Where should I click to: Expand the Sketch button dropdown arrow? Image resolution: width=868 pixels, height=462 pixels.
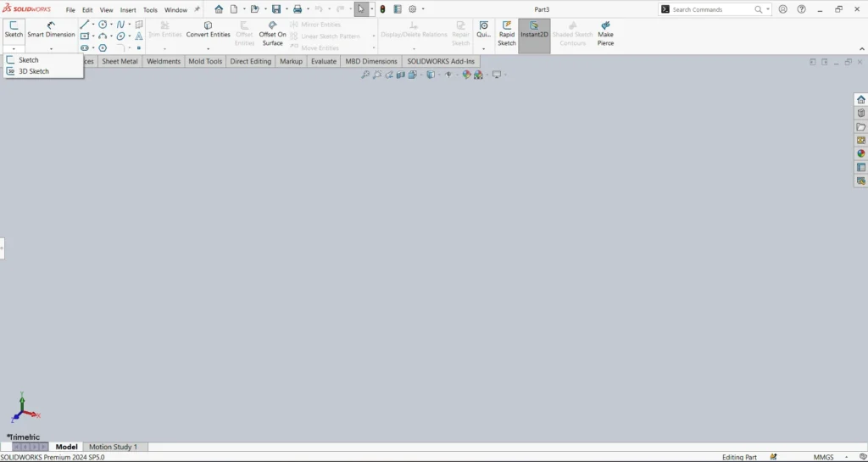(14, 48)
